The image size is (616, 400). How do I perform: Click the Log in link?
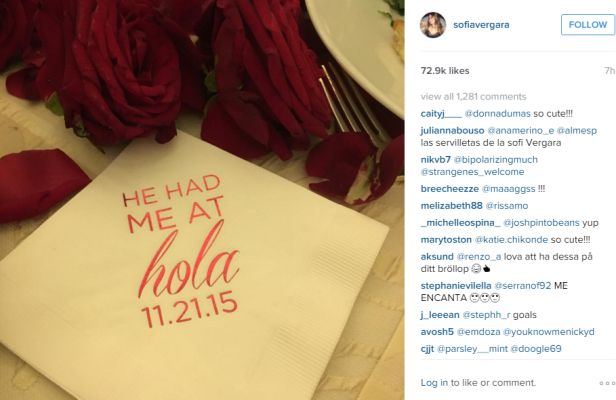(x=434, y=383)
